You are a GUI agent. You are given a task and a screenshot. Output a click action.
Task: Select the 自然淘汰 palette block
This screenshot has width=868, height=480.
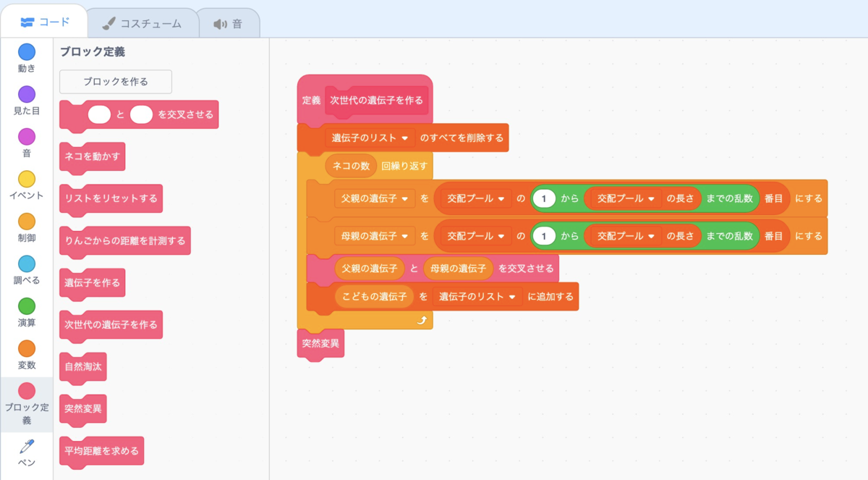pyautogui.click(x=83, y=367)
